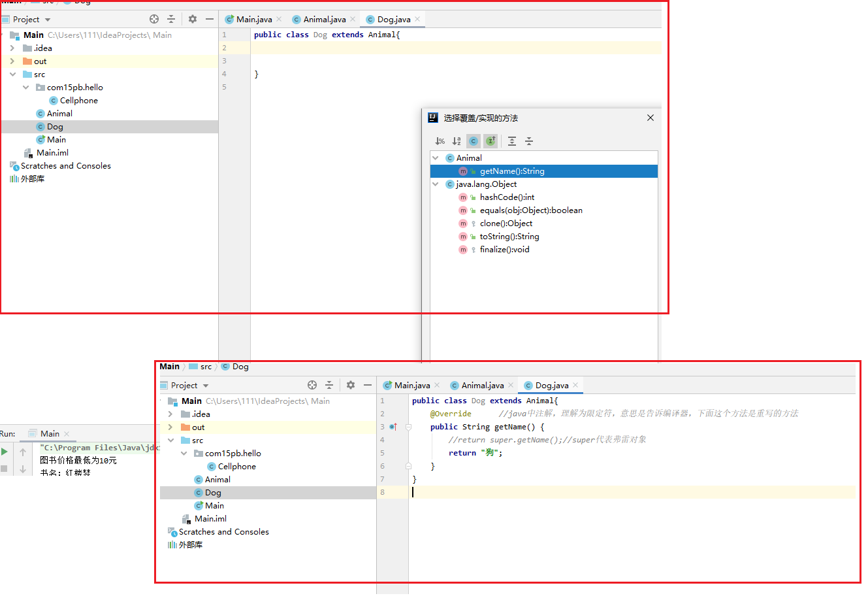The image size is (868, 598).
Task: Click Dog in the lower breadcrumb bar
Action: tap(235, 366)
